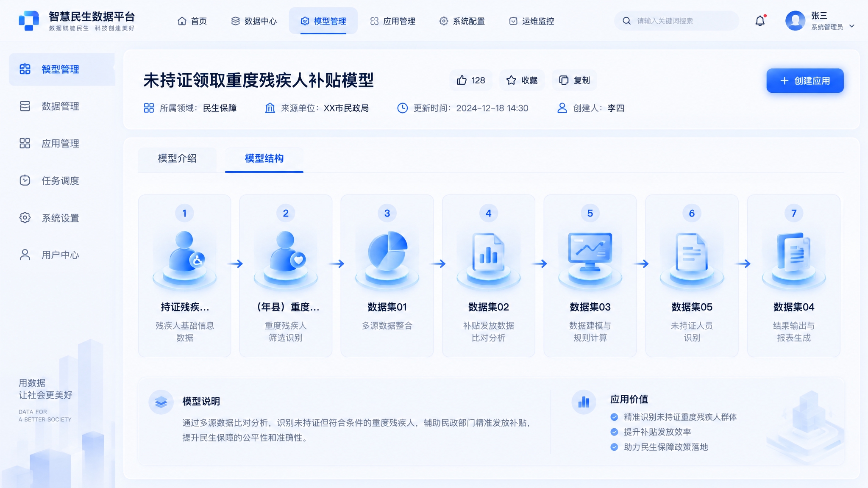Click the 模型说明 layers icon
Image resolution: width=868 pixels, height=488 pixels.
[161, 402]
